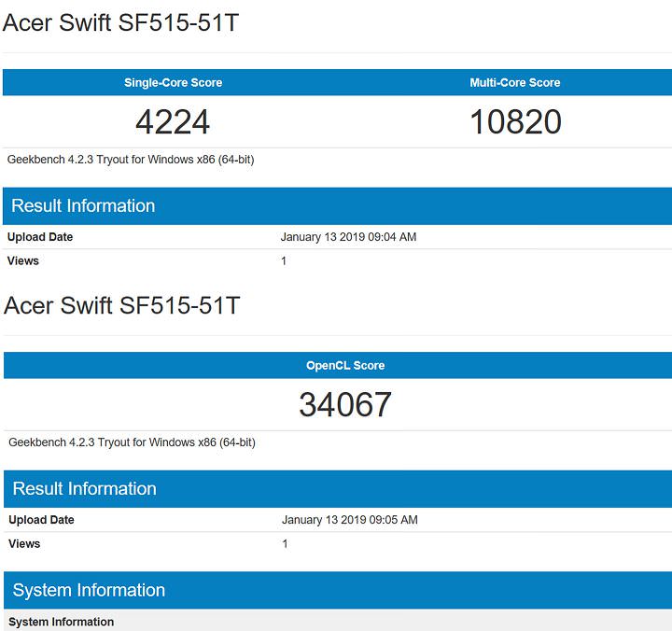672x631 pixels.
Task: Click the Geekbench 4.2.3 text below 4224
Action: click(131, 160)
